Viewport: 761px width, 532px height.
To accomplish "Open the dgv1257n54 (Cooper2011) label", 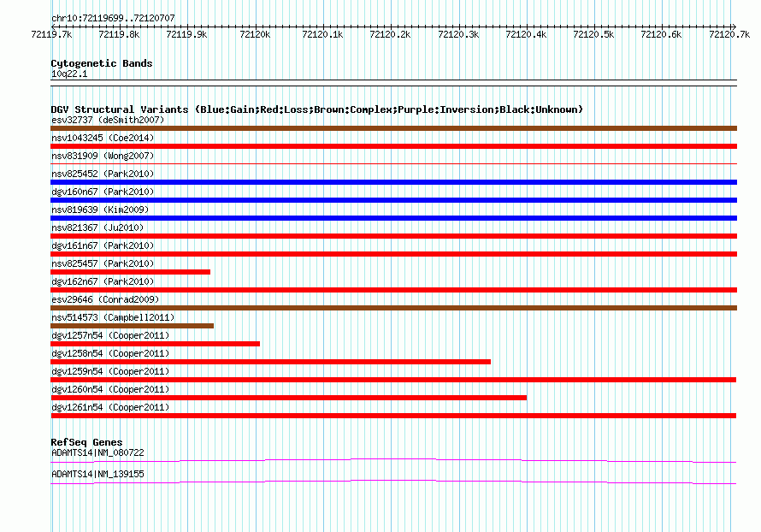I will (110, 335).
